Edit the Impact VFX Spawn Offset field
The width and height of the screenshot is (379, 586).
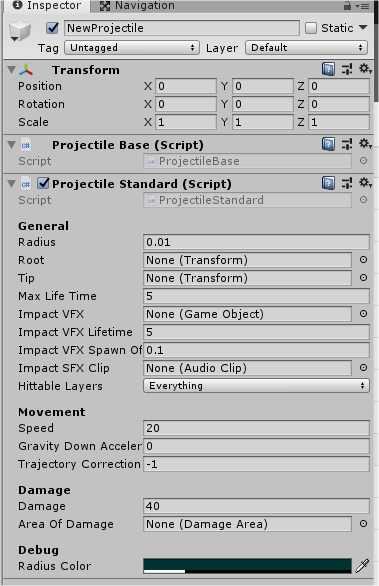pyautogui.click(x=256, y=350)
